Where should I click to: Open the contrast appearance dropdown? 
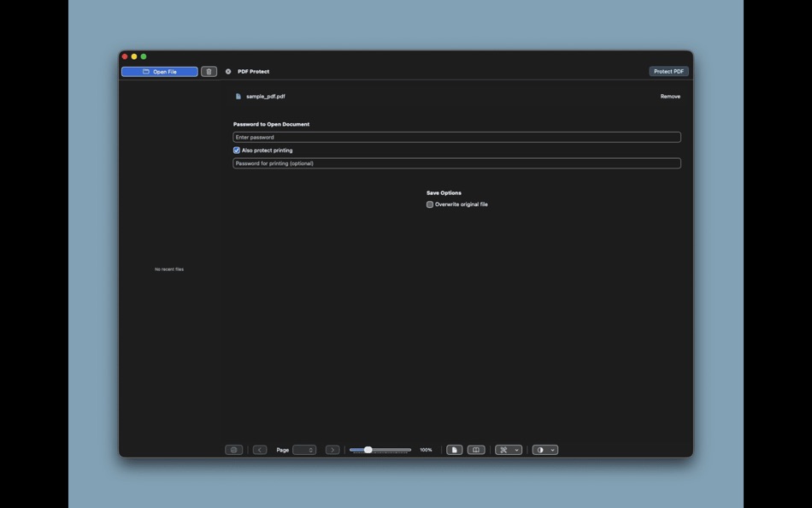pyautogui.click(x=544, y=450)
